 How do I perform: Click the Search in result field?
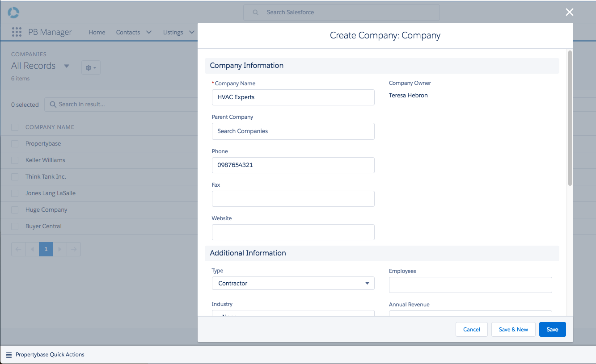[121, 105]
